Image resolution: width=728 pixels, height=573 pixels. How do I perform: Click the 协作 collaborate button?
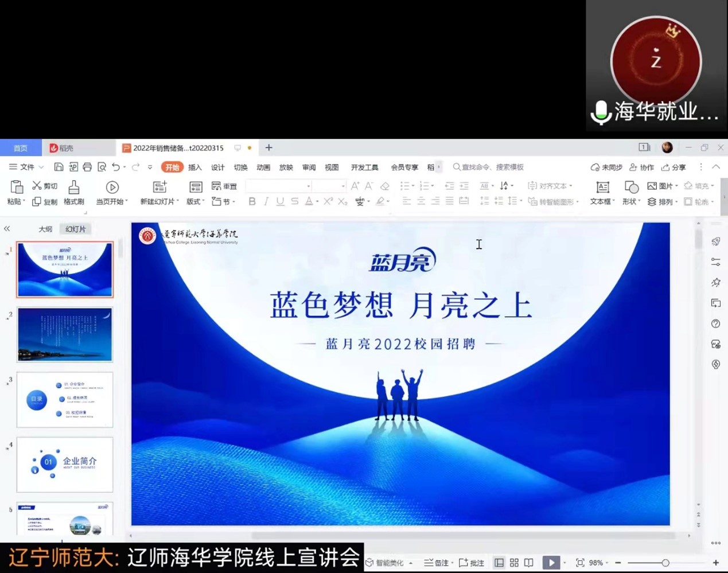click(x=641, y=167)
